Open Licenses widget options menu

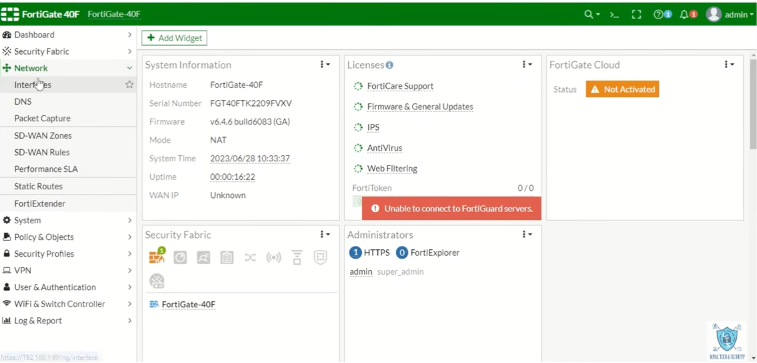click(527, 65)
